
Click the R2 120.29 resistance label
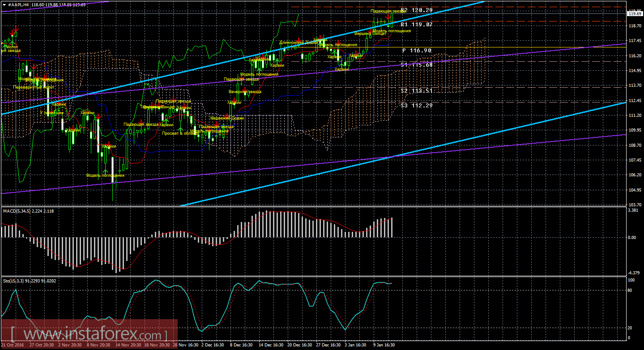(416, 10)
